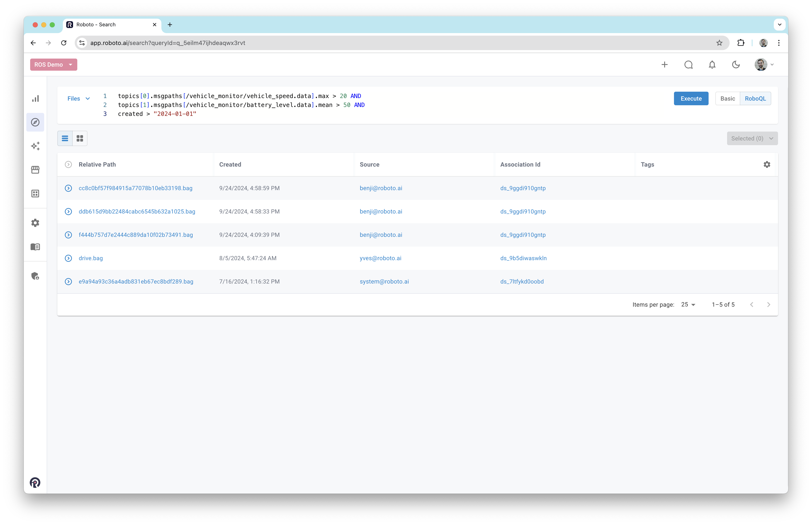812x525 pixels.
Task: Open the Files type dropdown
Action: (78, 98)
